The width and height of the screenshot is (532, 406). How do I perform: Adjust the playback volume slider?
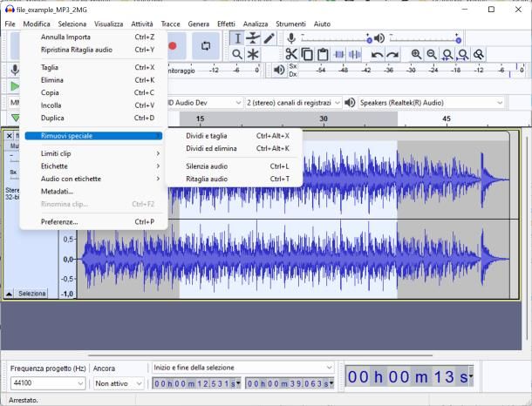(x=425, y=38)
